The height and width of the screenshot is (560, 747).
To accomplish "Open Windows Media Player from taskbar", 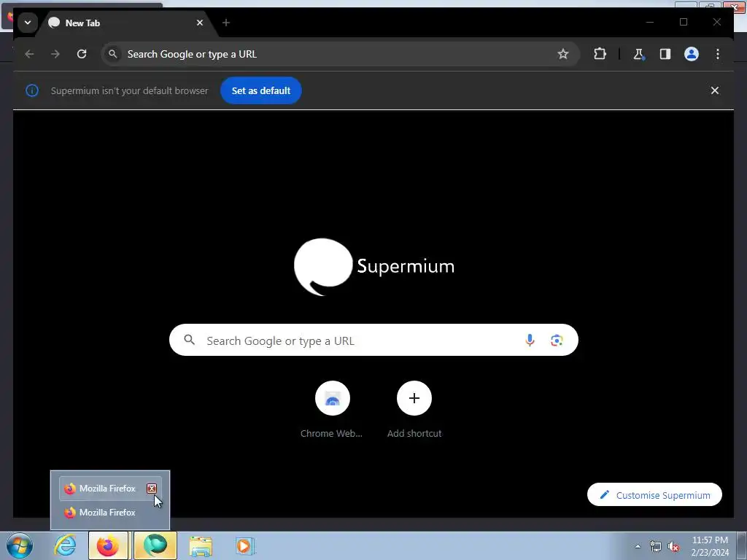I will click(244, 545).
